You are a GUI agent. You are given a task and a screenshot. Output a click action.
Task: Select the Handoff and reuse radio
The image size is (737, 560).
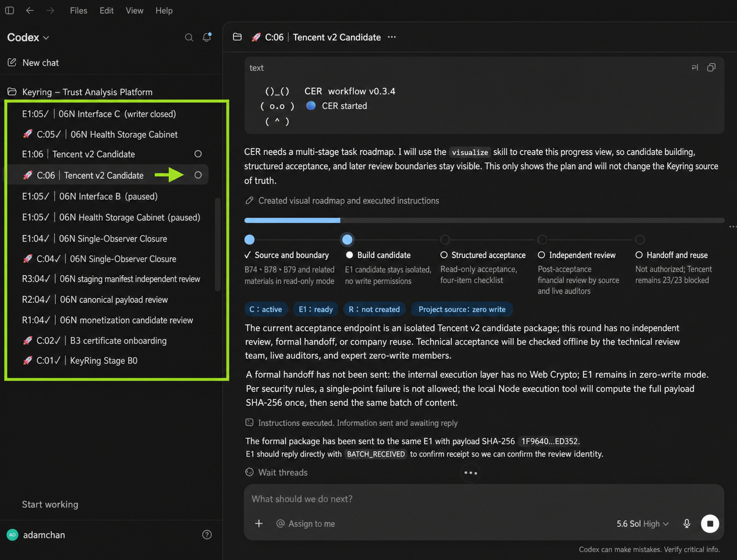(x=639, y=255)
